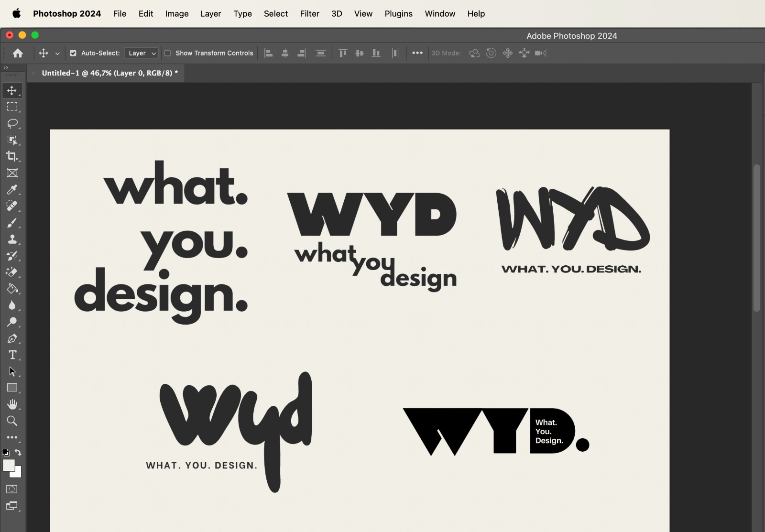Expand the toolbar with double-arrow

6,68
